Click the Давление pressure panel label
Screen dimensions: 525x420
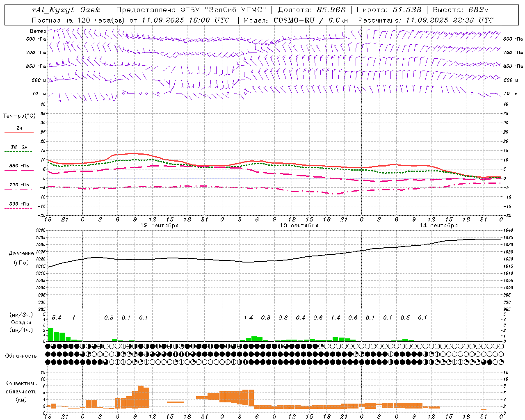[x=21, y=253]
